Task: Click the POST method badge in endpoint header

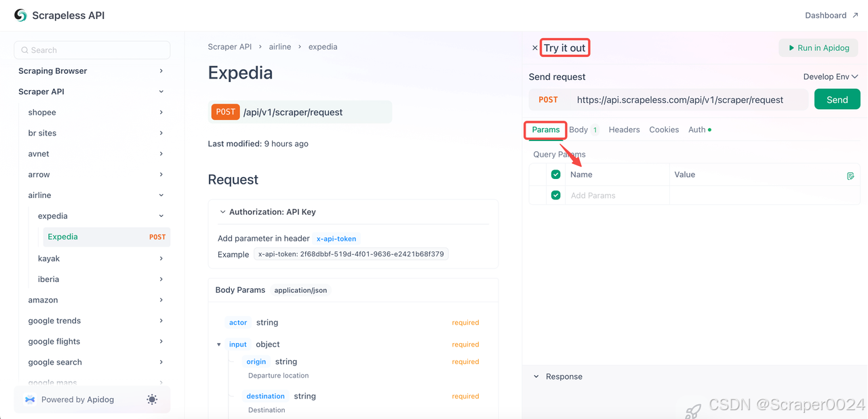Action: [226, 112]
